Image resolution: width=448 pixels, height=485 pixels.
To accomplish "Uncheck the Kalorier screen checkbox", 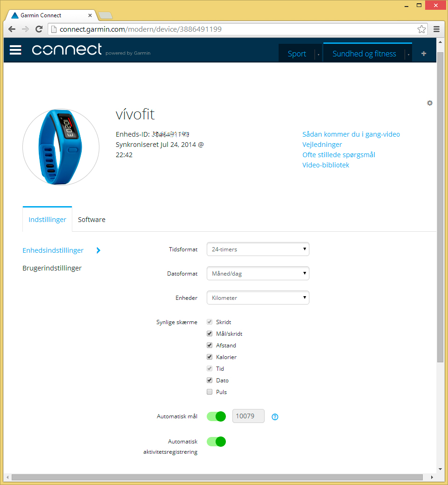I will click(210, 357).
